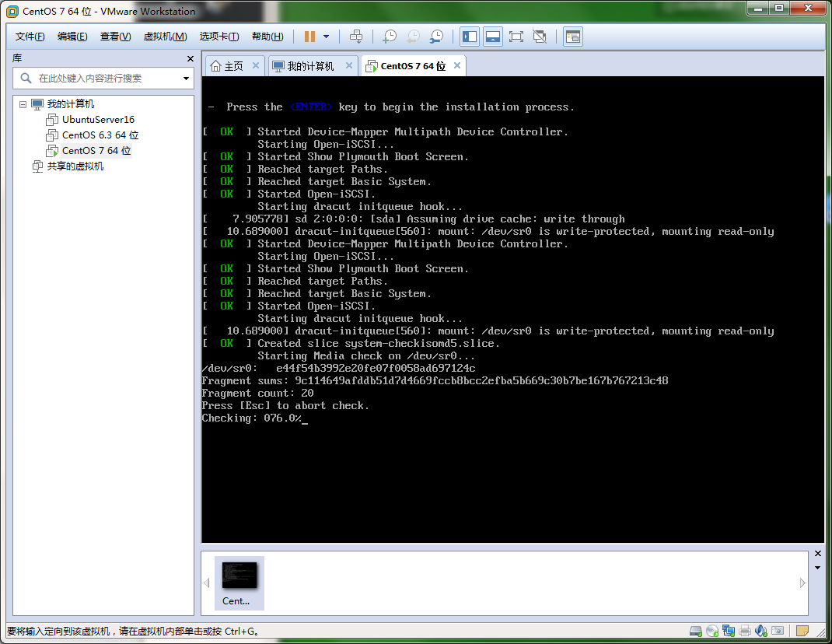Toggle the thumbnail bar view button
This screenshot has height=644, width=832.
pos(493,37)
